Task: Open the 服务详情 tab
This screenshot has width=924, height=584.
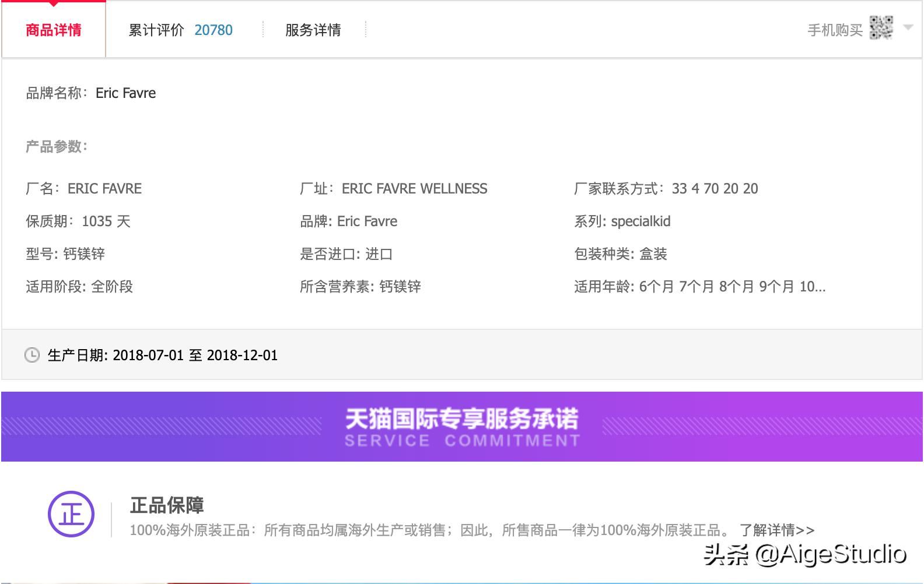Action: click(x=313, y=30)
